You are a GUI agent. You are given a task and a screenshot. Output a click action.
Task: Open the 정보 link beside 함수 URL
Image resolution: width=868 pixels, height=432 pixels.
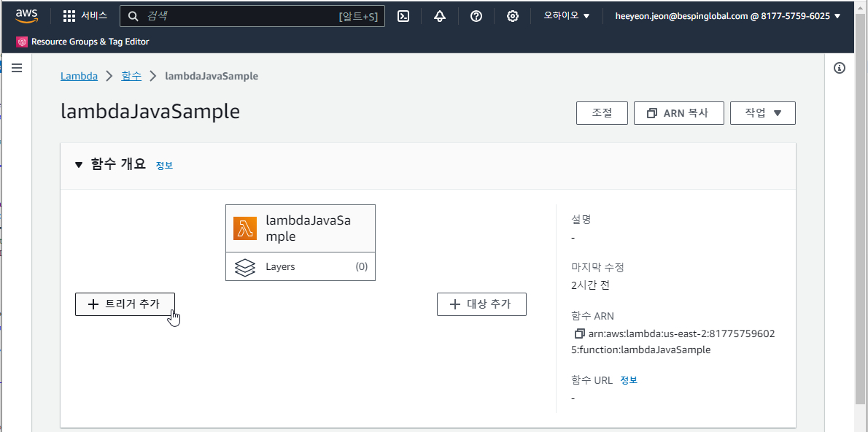tap(629, 380)
